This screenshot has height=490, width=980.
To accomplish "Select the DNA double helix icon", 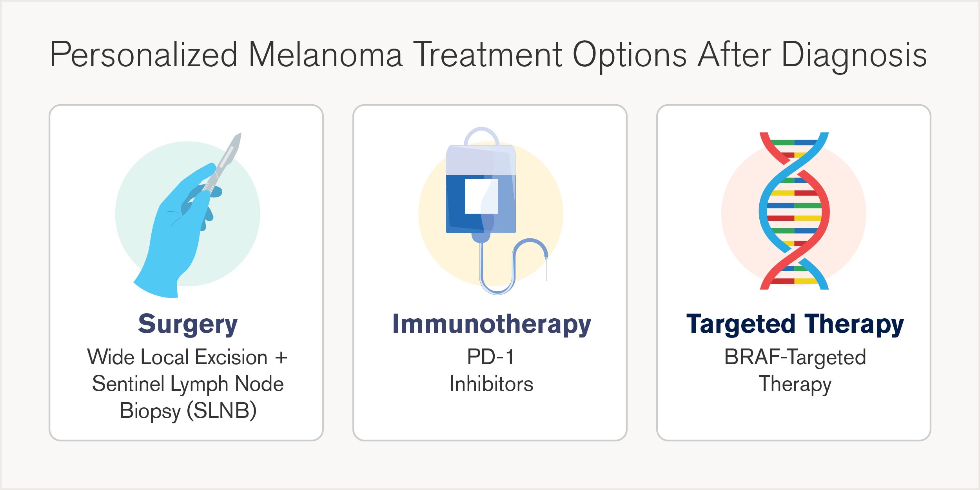I will pyautogui.click(x=794, y=211).
